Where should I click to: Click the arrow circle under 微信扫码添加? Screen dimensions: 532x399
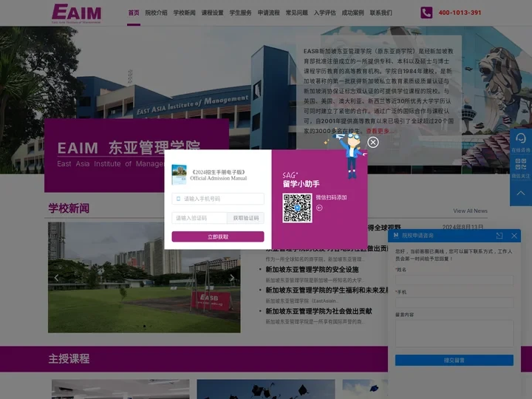click(x=319, y=208)
